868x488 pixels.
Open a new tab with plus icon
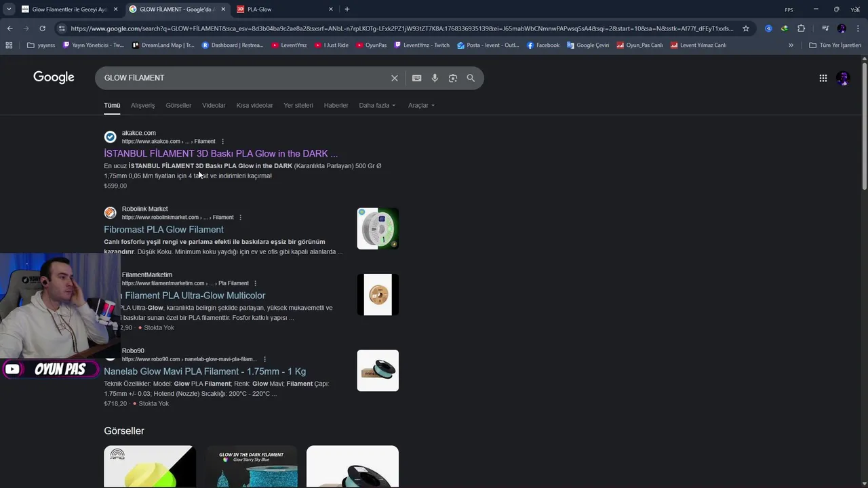[x=347, y=9]
